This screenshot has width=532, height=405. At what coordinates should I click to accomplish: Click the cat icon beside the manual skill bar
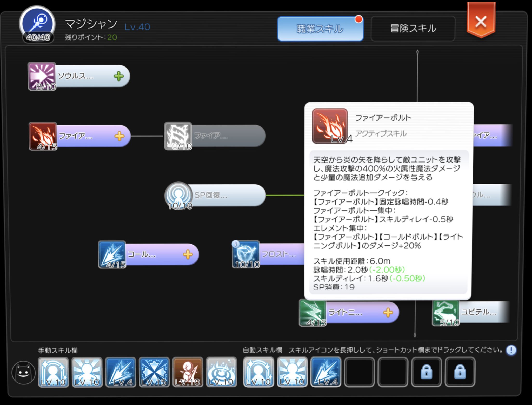pyautogui.click(x=23, y=373)
